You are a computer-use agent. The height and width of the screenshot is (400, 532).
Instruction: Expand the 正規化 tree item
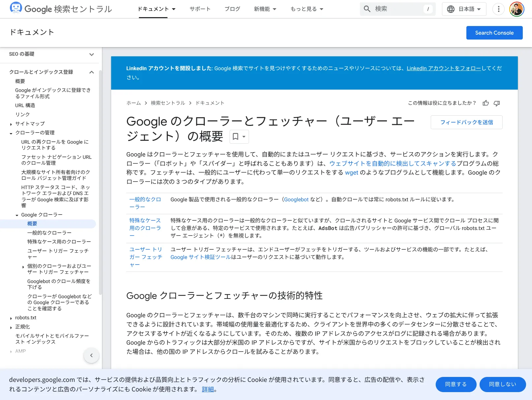[x=11, y=327]
